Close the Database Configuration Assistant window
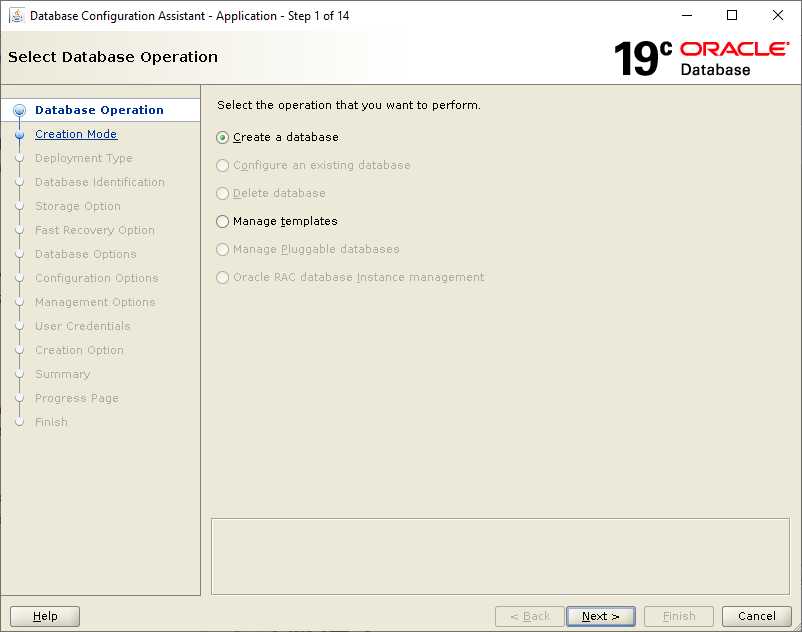802x632 pixels. click(777, 15)
